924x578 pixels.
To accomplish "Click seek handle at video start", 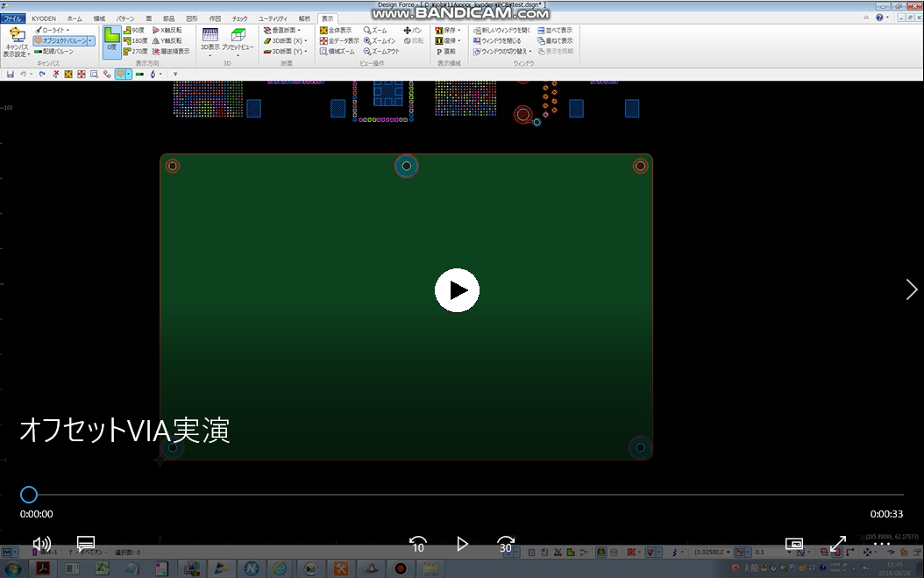I will pos(29,495).
